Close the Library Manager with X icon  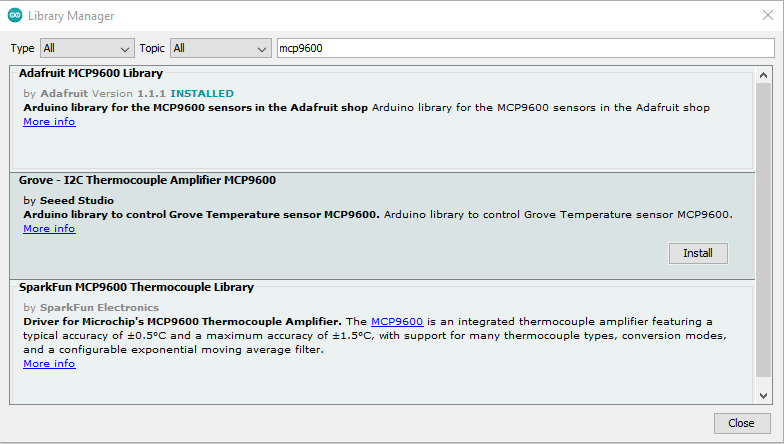tap(768, 16)
